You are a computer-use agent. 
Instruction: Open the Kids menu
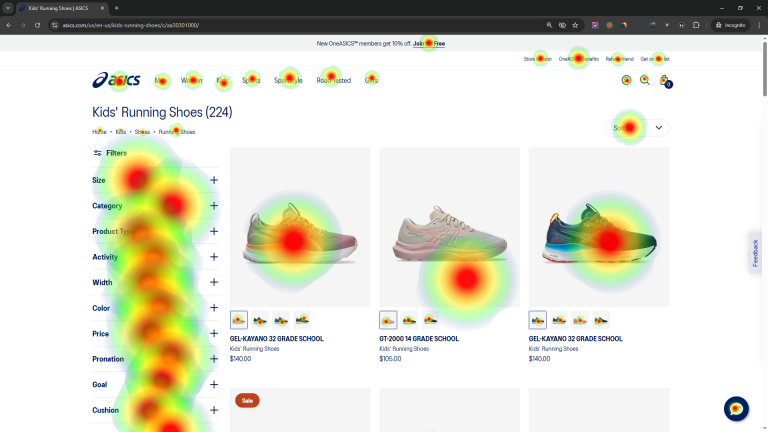(x=222, y=80)
